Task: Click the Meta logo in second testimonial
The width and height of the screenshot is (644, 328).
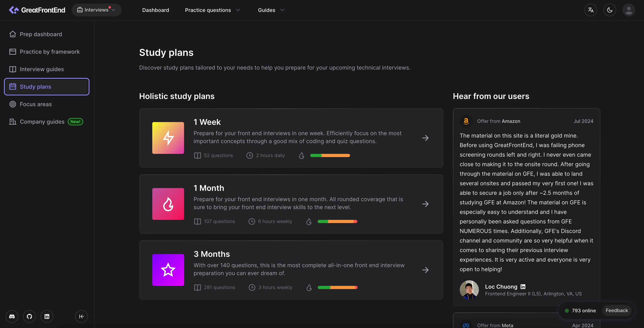Action: pyautogui.click(x=466, y=325)
